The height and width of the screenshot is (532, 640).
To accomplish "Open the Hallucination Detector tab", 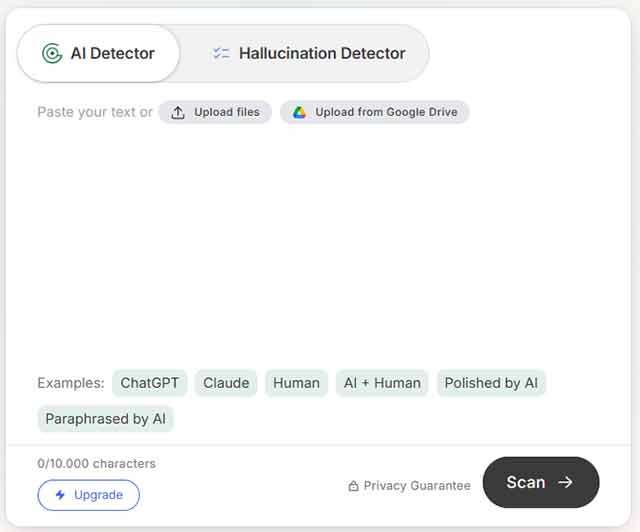I will (309, 53).
